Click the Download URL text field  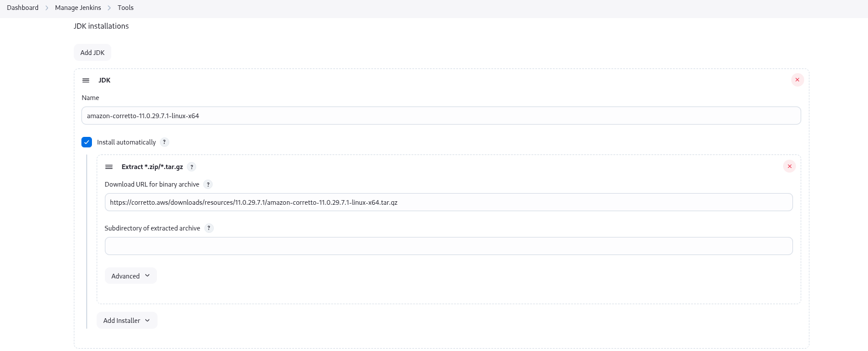pos(448,202)
